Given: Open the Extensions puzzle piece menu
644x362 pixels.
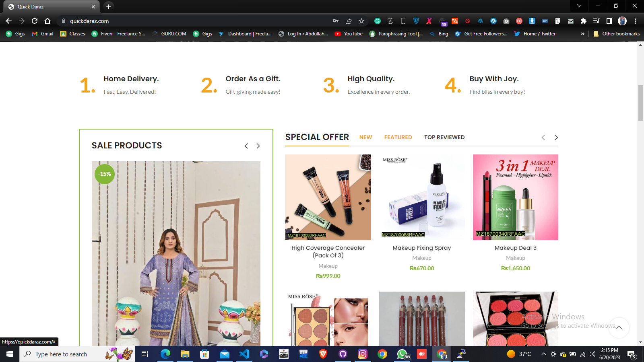Looking at the screenshot, I should point(584,21).
